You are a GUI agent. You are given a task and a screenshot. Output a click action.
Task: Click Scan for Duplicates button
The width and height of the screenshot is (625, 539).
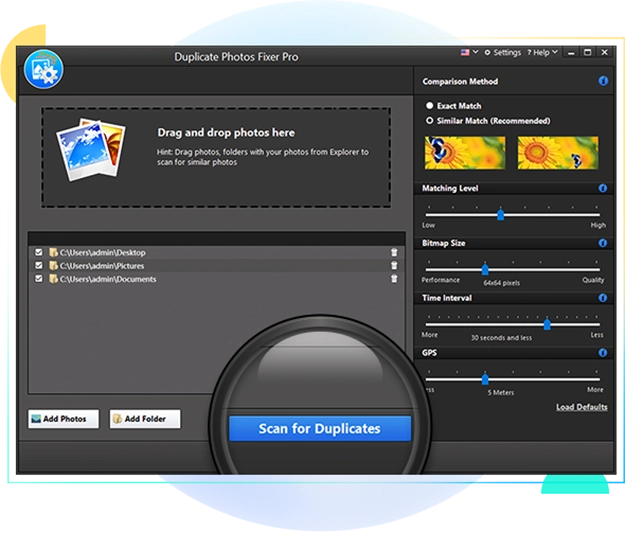(320, 429)
